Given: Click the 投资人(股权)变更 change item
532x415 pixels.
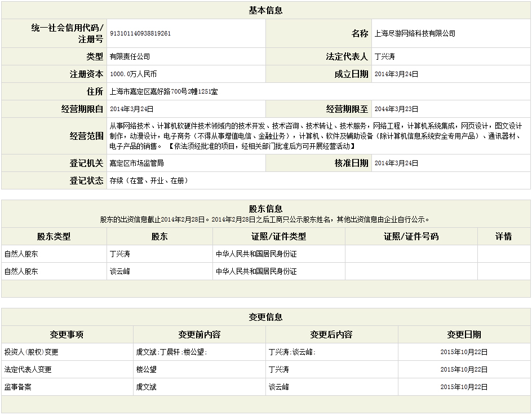Looking at the screenshot, I should pos(31,352).
